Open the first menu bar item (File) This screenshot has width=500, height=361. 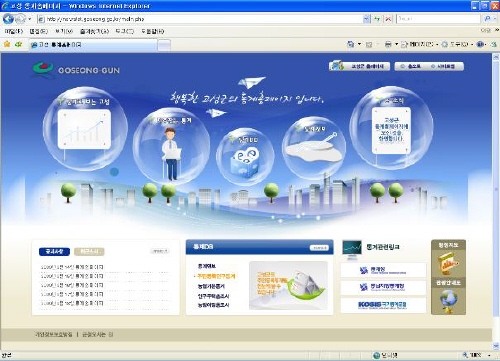click(13, 31)
